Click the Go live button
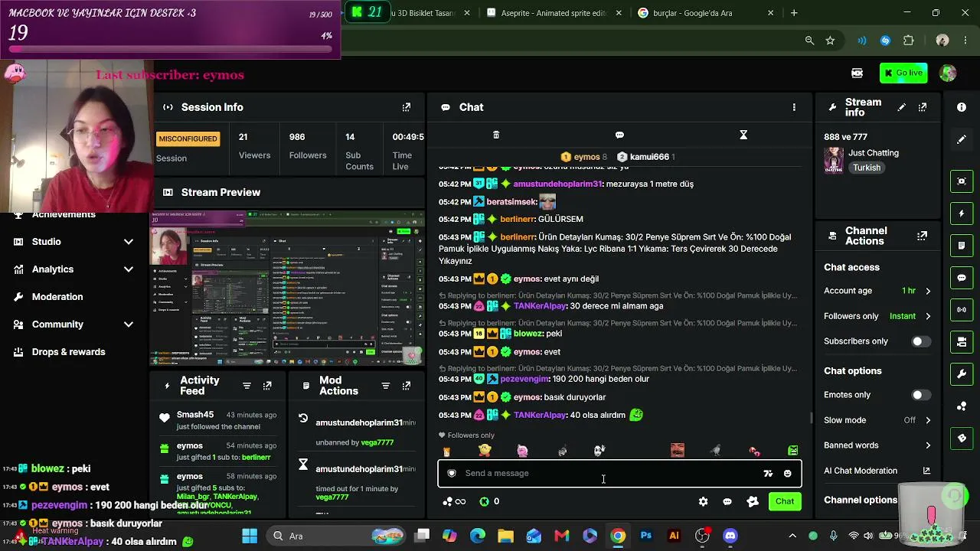Screen dimensions: 980x551 (903, 73)
